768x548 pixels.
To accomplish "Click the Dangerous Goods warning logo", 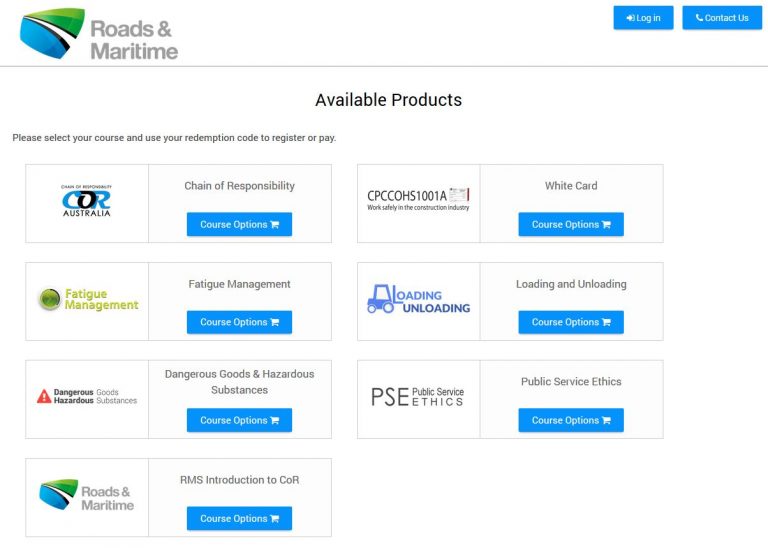I will click(87, 397).
